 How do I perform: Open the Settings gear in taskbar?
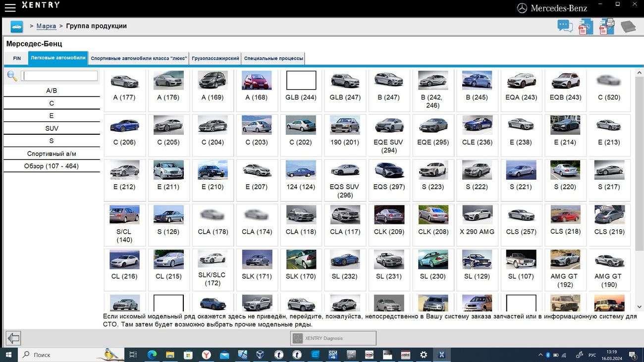coord(424,355)
